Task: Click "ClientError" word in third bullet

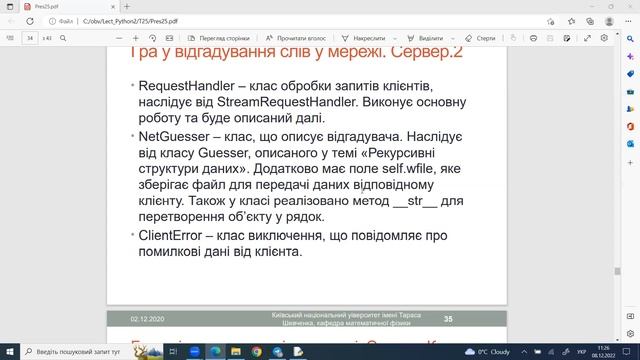Action: (170, 236)
